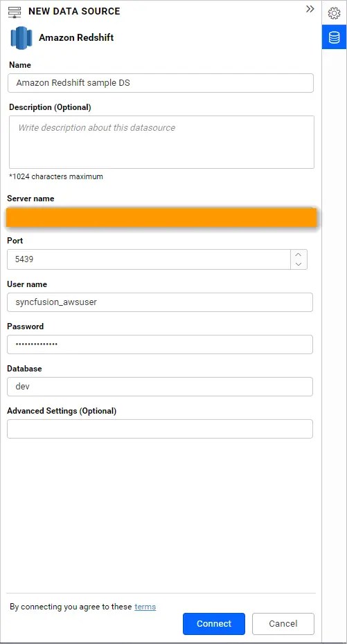
Task: Click the Name label above the first field
Action: coord(20,65)
